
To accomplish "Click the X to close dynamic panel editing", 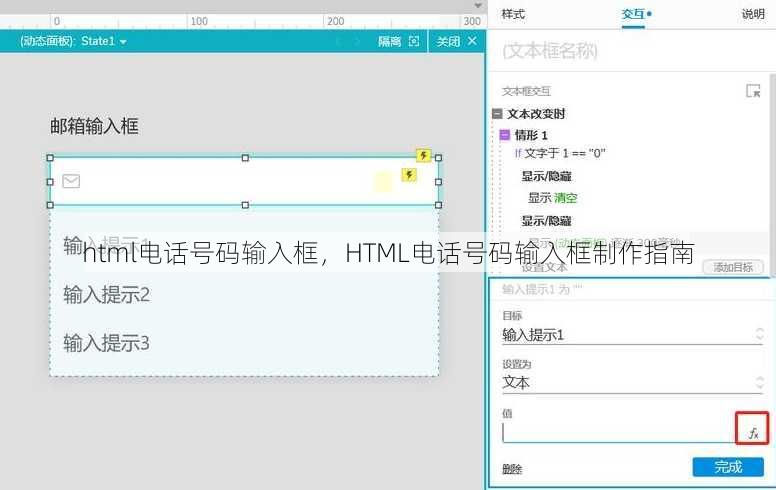I will (472, 41).
